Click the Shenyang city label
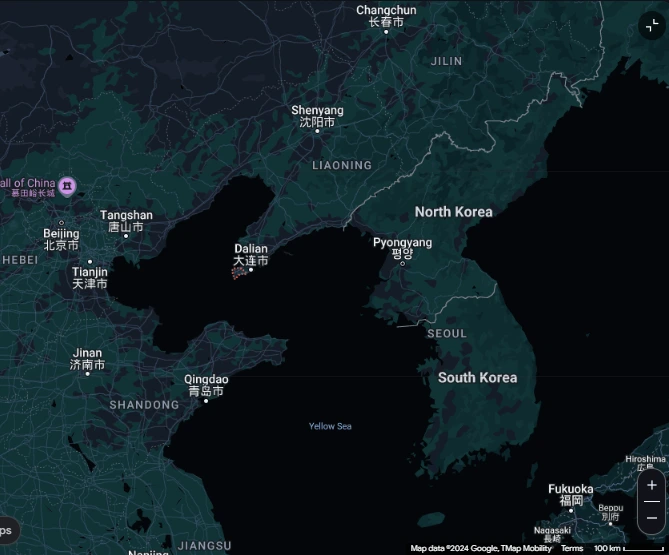Image resolution: width=669 pixels, height=555 pixels. pos(317,116)
